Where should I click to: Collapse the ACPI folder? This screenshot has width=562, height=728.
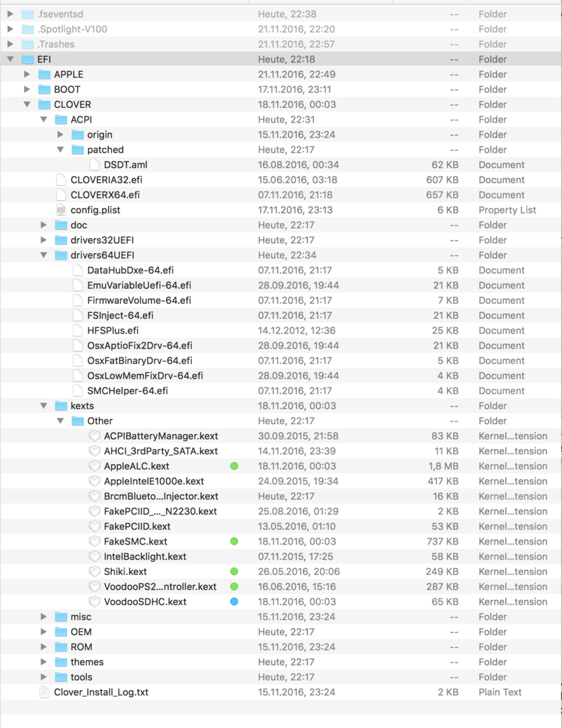(44, 120)
